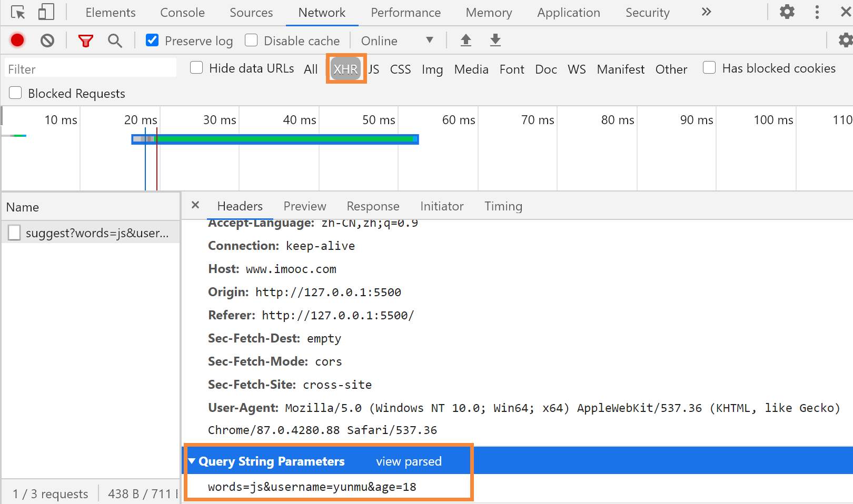Viewport: 853px width, 504px height.
Task: Enable the Disable cache checkbox
Action: (x=252, y=40)
